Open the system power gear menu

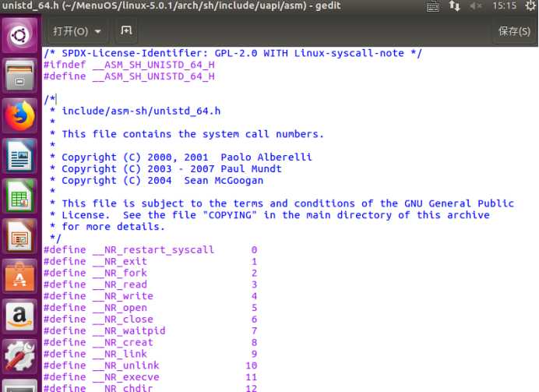click(530, 6)
